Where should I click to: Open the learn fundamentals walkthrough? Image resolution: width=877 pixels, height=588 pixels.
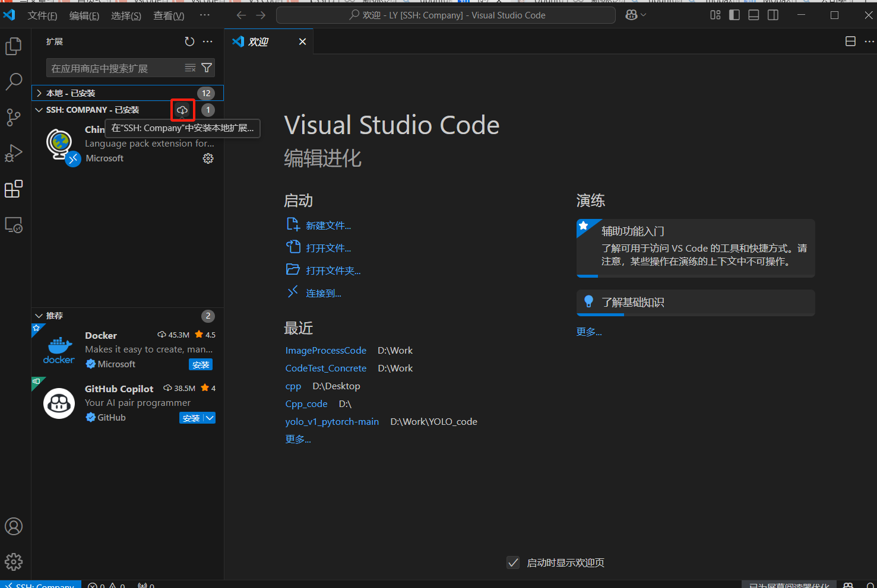coord(695,303)
